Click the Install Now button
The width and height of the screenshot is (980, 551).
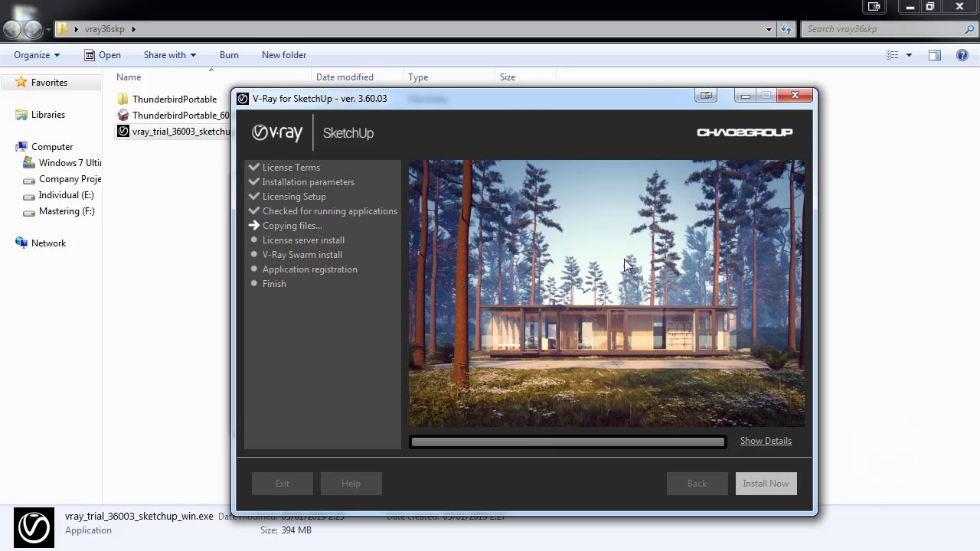click(x=766, y=484)
